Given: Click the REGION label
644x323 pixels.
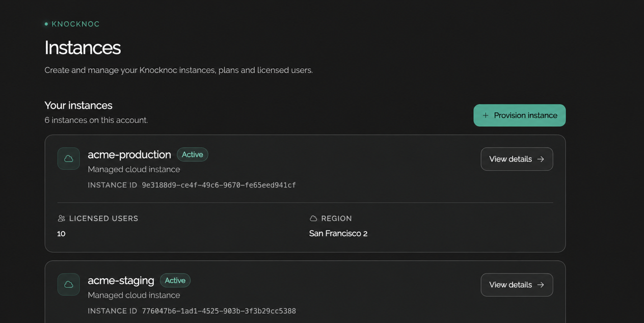Looking at the screenshot, I should 336,219.
